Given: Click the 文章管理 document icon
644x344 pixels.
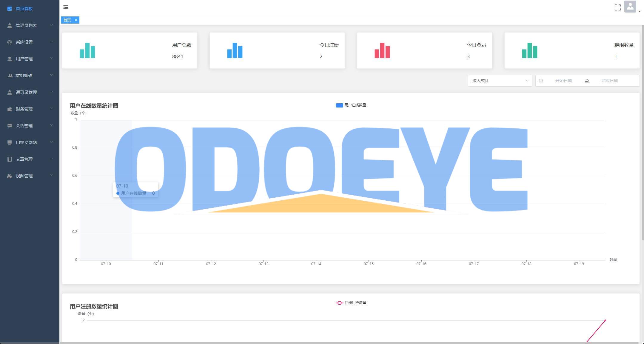Looking at the screenshot, I should pos(10,159).
